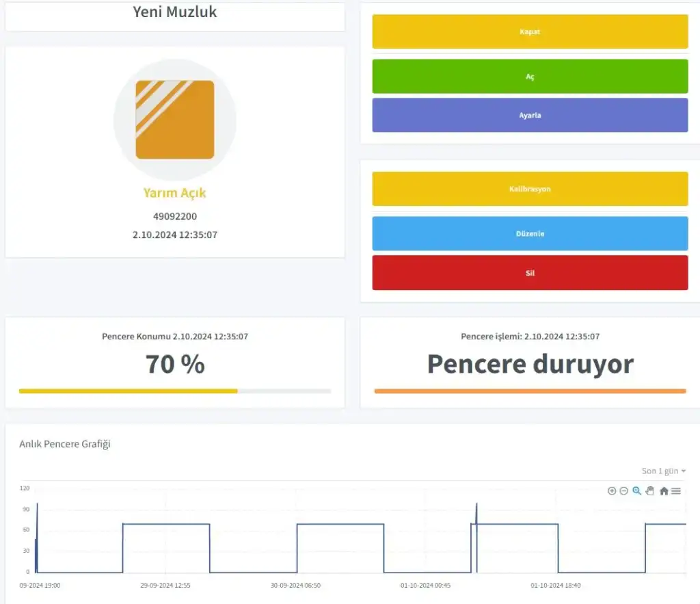Click the 30-09-2024 06:50 axis label
This screenshot has width=700, height=604.
[295, 586]
